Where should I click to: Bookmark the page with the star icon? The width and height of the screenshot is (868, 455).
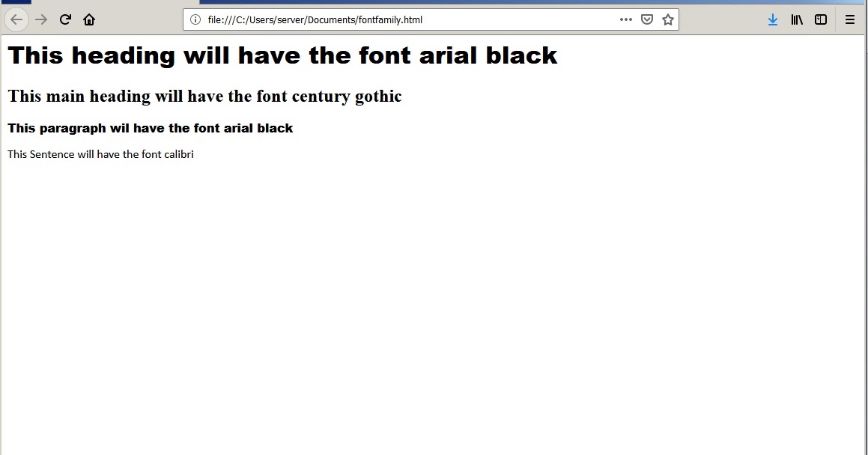coord(667,19)
